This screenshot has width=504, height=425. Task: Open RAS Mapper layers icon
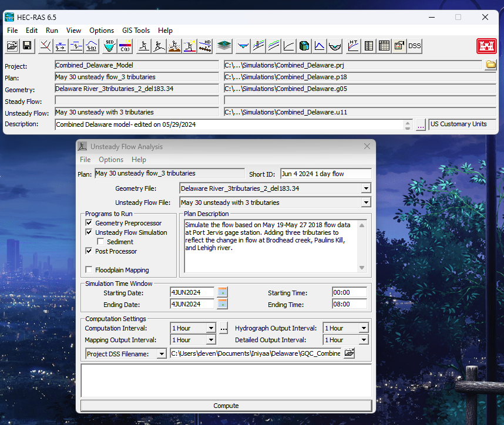click(x=224, y=46)
